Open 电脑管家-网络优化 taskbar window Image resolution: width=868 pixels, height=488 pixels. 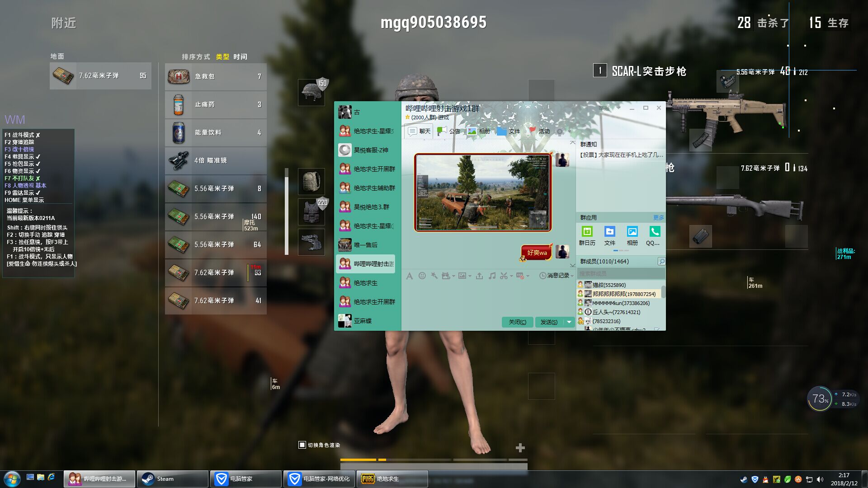319,479
